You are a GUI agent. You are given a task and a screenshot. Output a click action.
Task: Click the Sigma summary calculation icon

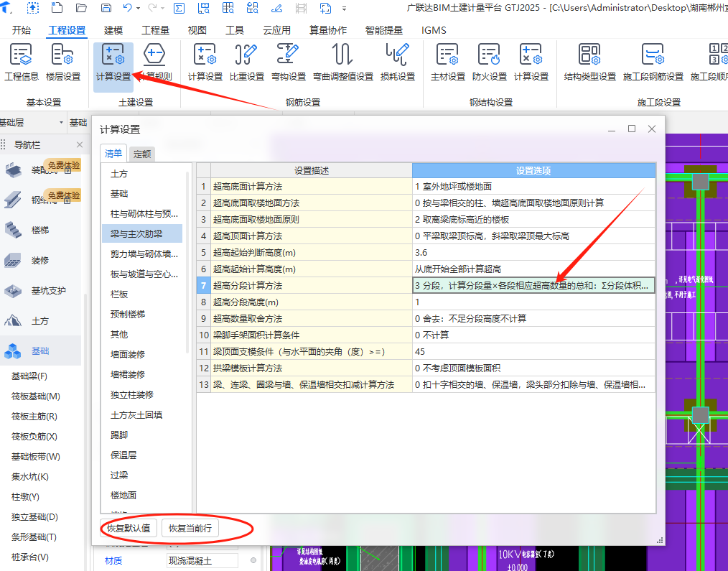(179, 8)
